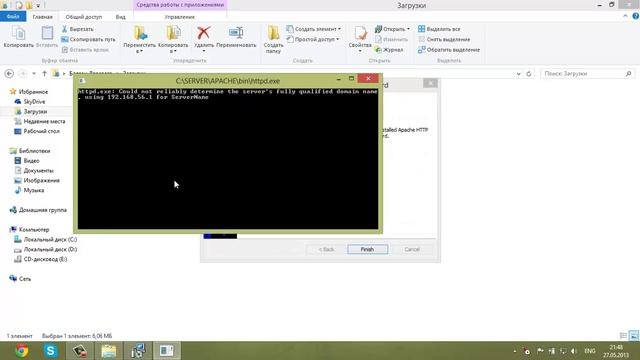Screen dimensions: 640x360
Task: Select Homegroup (Домашняя группа)
Action: point(38,210)
